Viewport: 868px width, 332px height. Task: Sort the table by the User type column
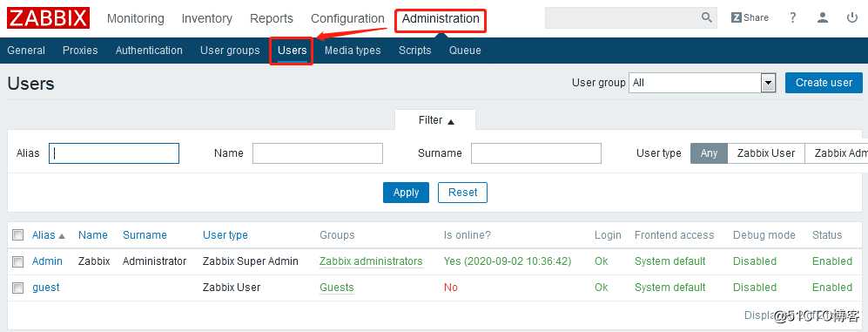click(225, 235)
